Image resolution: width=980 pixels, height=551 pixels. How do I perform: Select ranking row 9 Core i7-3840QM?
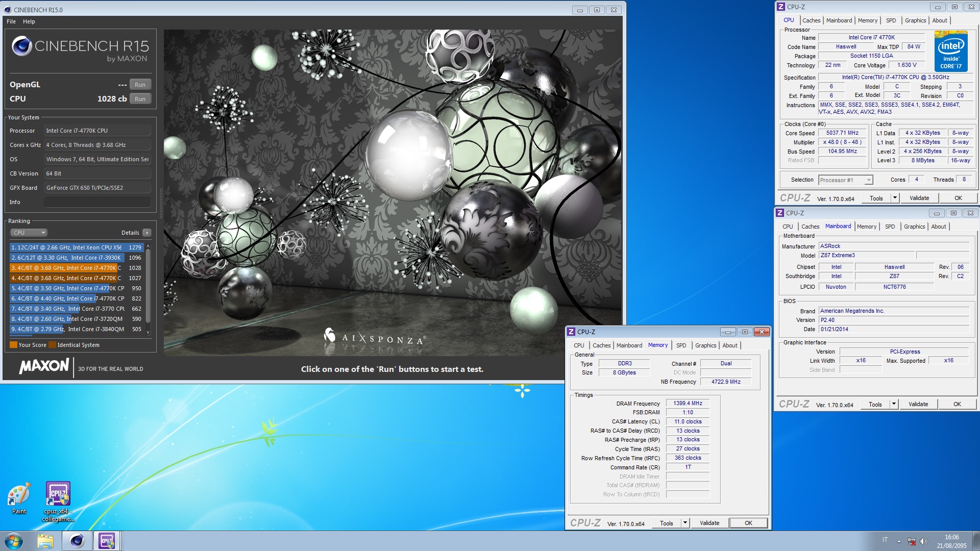[76, 329]
